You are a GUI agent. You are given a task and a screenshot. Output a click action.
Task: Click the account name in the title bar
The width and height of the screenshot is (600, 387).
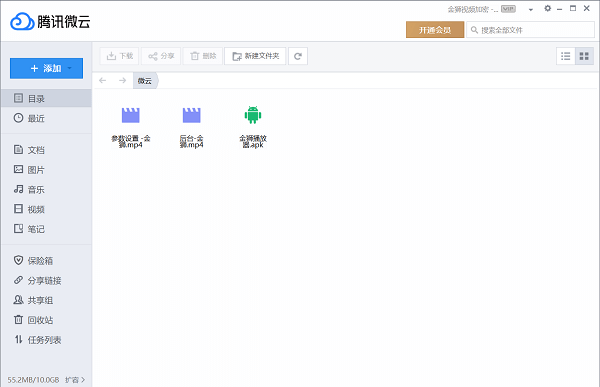coord(473,9)
